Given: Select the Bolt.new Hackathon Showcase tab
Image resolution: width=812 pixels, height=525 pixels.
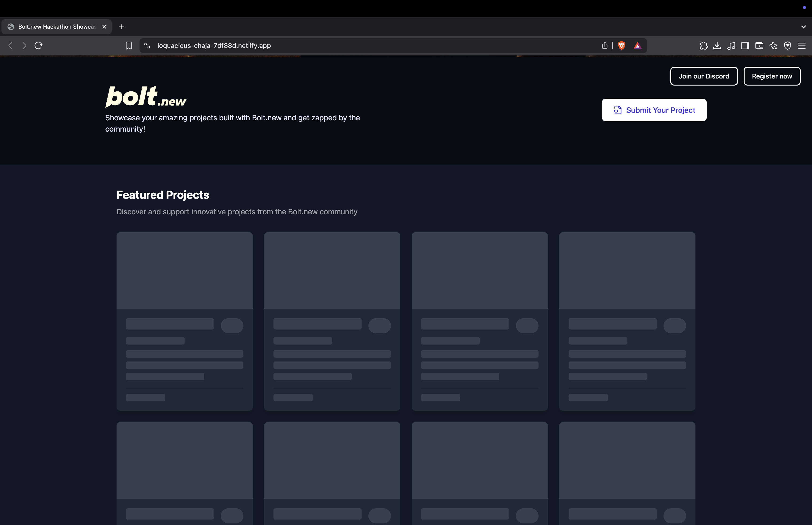Looking at the screenshot, I should tap(57, 27).
